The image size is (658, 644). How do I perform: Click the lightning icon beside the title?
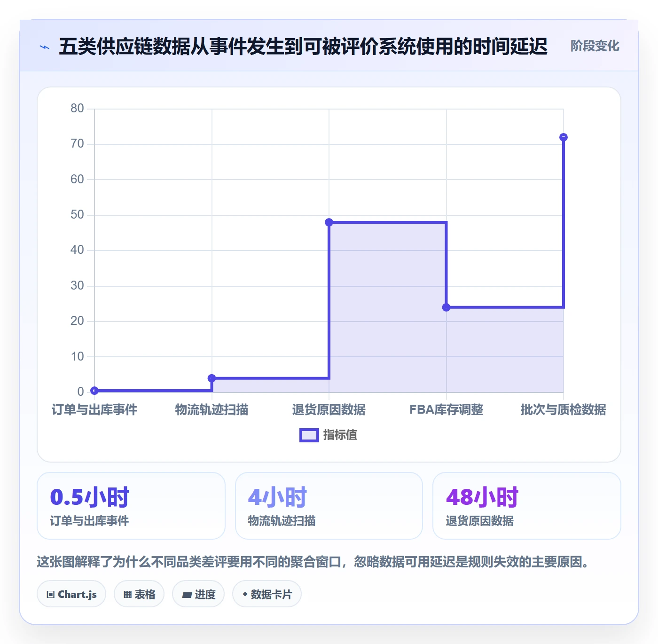click(x=45, y=47)
